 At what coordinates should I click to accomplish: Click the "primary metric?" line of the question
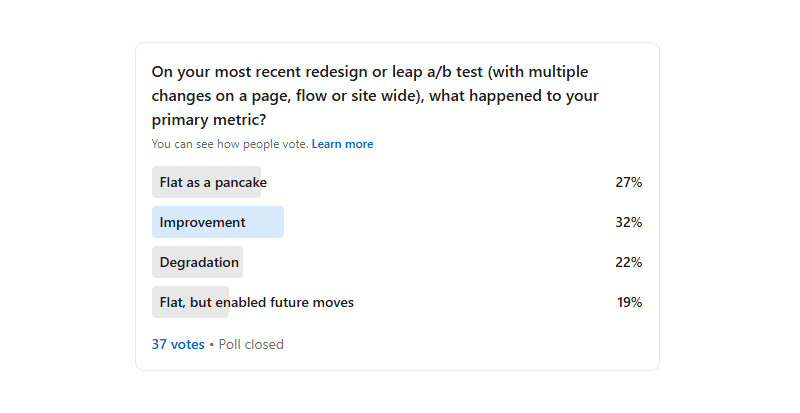point(209,120)
